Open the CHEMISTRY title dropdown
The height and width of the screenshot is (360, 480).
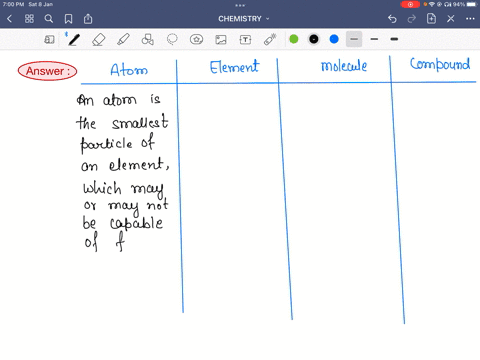point(244,19)
